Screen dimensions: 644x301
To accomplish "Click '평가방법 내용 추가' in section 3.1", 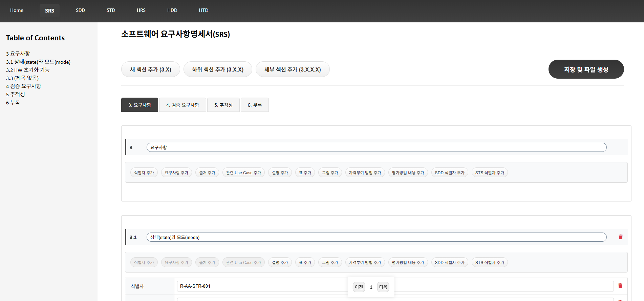I will click(x=408, y=262).
